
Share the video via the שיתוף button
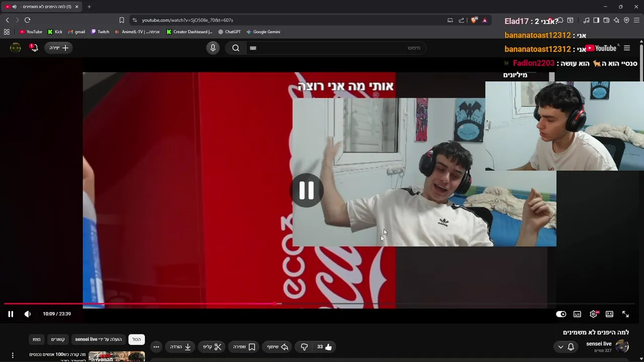[x=277, y=347]
